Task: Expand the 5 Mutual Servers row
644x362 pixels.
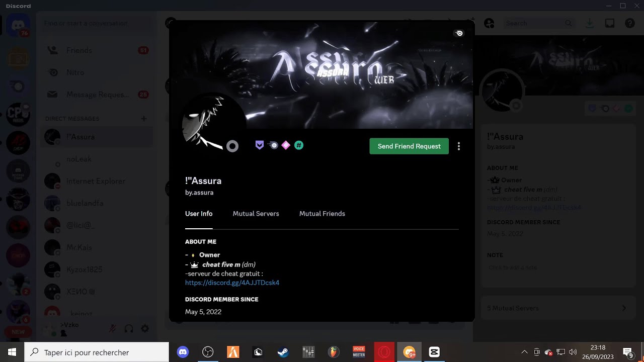Action: click(x=557, y=308)
